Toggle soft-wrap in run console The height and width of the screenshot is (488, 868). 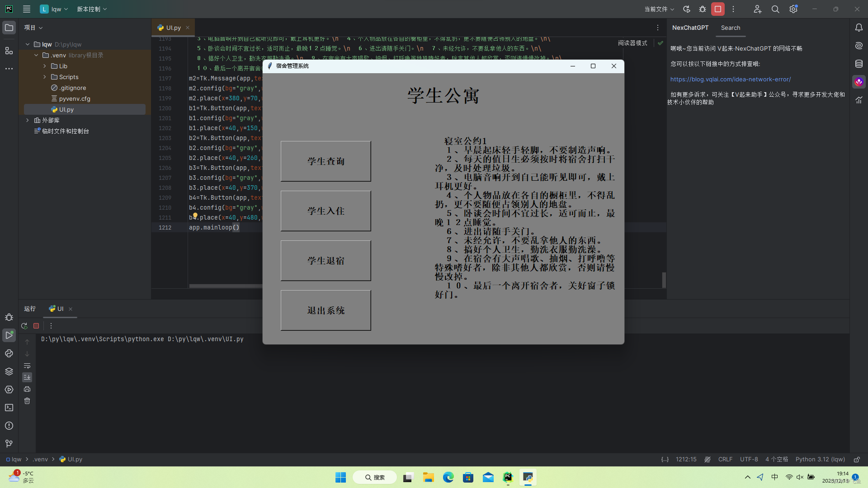click(x=27, y=366)
